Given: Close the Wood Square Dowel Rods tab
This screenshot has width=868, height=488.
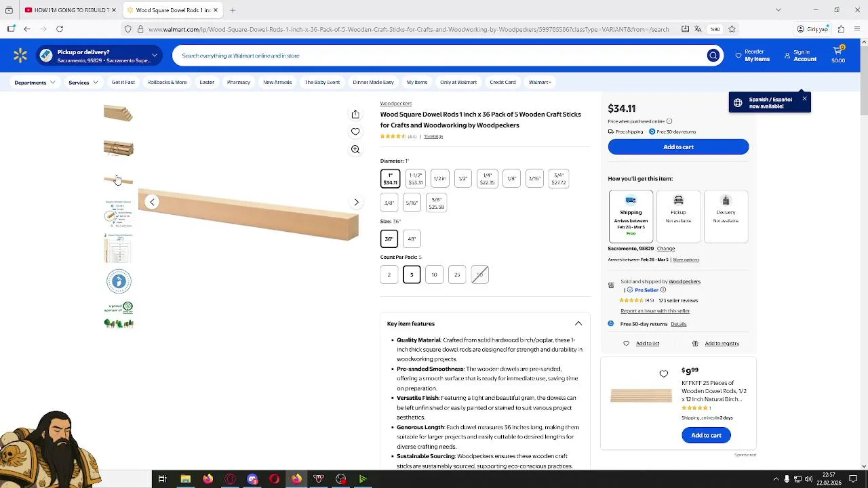Looking at the screenshot, I should pyautogui.click(x=216, y=10).
